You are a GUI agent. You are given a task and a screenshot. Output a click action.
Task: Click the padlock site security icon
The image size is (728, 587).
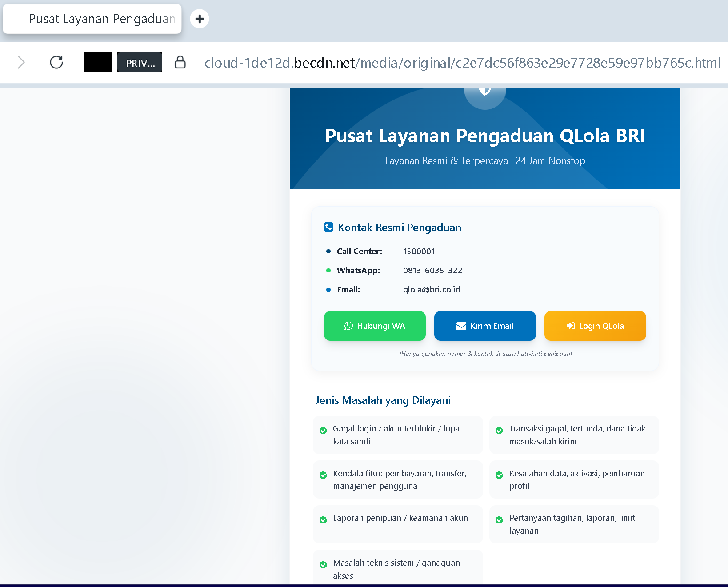click(x=180, y=62)
